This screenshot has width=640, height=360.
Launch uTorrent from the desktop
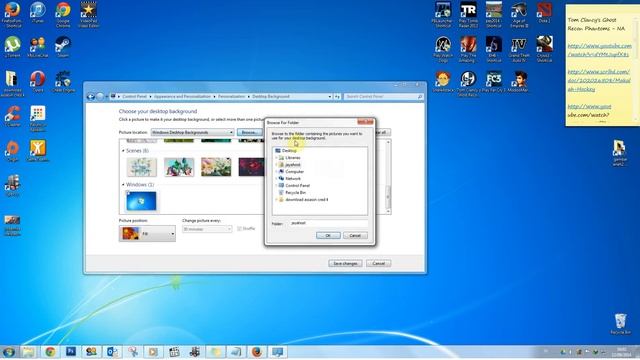12,47
